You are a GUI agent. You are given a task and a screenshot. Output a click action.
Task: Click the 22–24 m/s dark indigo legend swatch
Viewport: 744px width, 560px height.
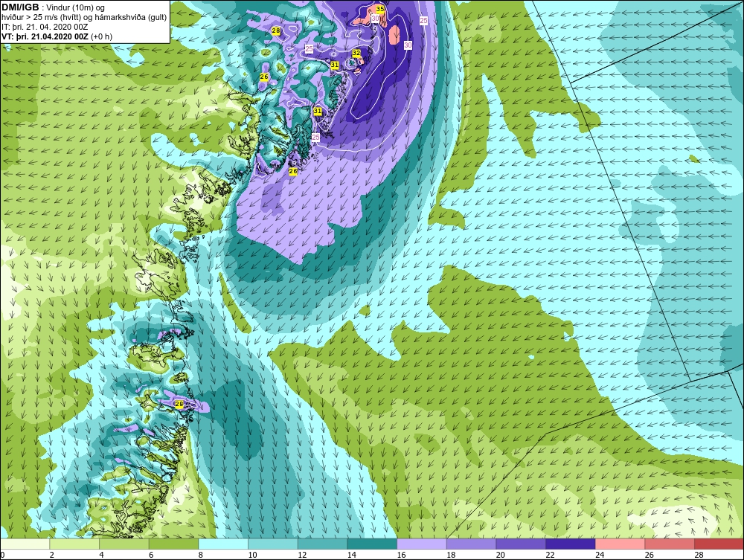click(570, 544)
